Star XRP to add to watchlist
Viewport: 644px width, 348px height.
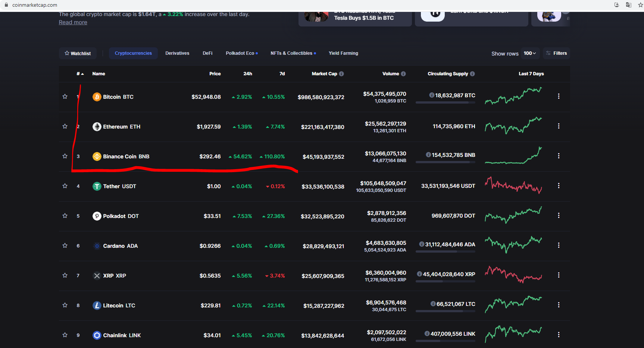[65, 275]
